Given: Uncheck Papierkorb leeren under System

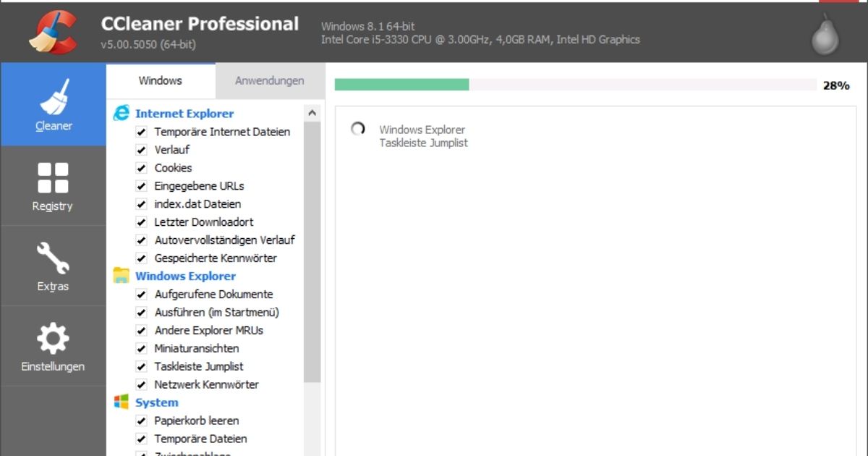Looking at the screenshot, I should click(142, 421).
